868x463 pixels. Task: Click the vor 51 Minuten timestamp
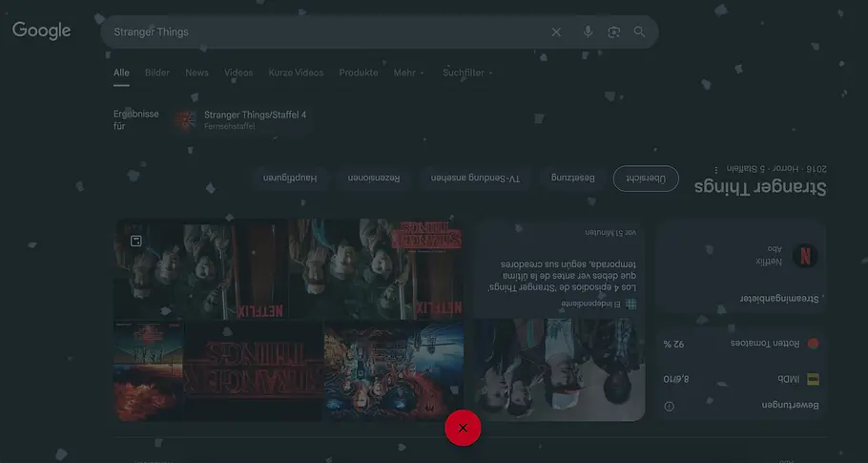click(610, 233)
